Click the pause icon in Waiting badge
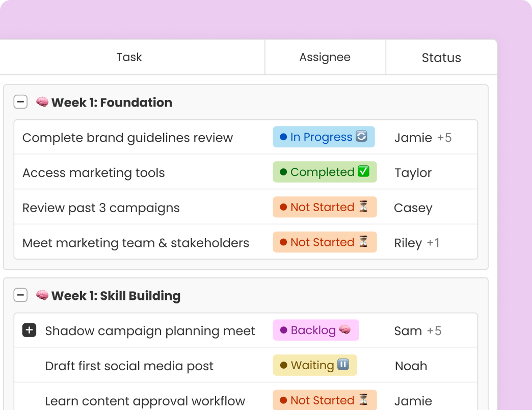This screenshot has width=532, height=410. point(343,365)
